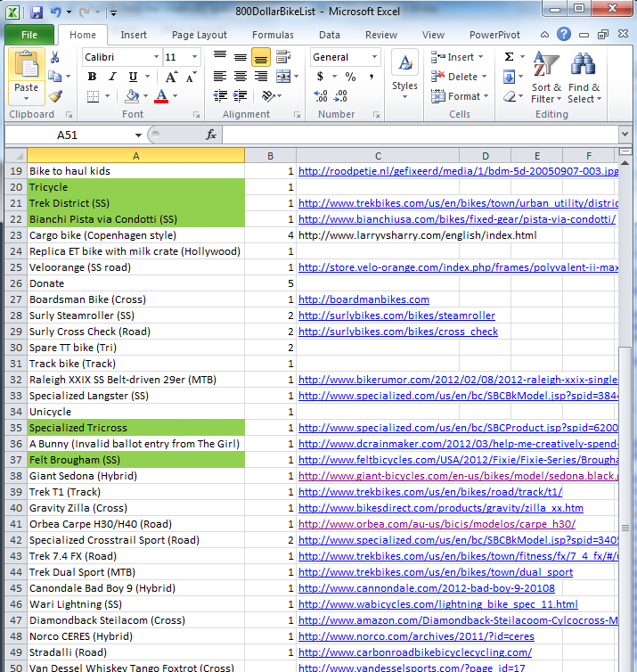Viewport: 637px width, 672px height.
Task: Click the Fill down-arrow icon
Action: (509, 77)
